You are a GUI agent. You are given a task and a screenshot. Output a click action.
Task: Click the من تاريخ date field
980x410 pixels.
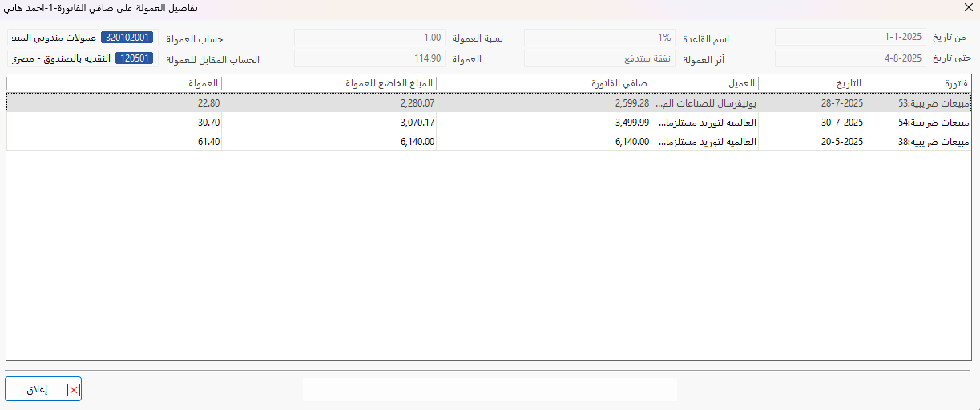[850, 38]
